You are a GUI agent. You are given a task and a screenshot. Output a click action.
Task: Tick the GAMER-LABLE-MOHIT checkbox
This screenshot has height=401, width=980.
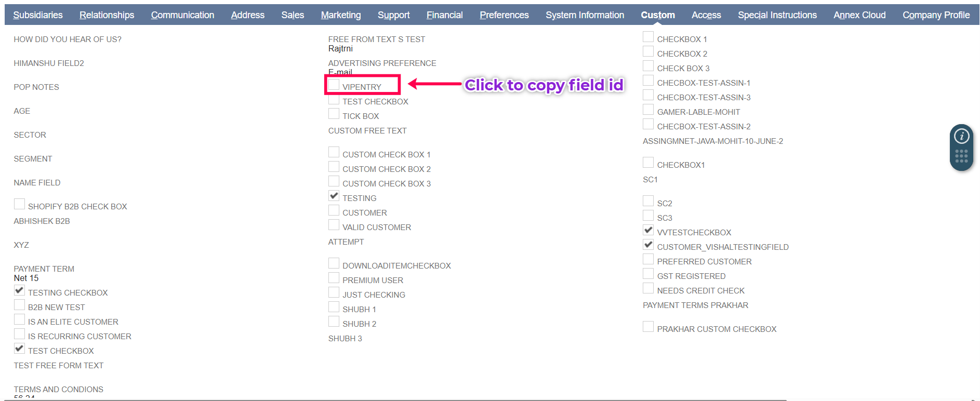pyautogui.click(x=648, y=110)
